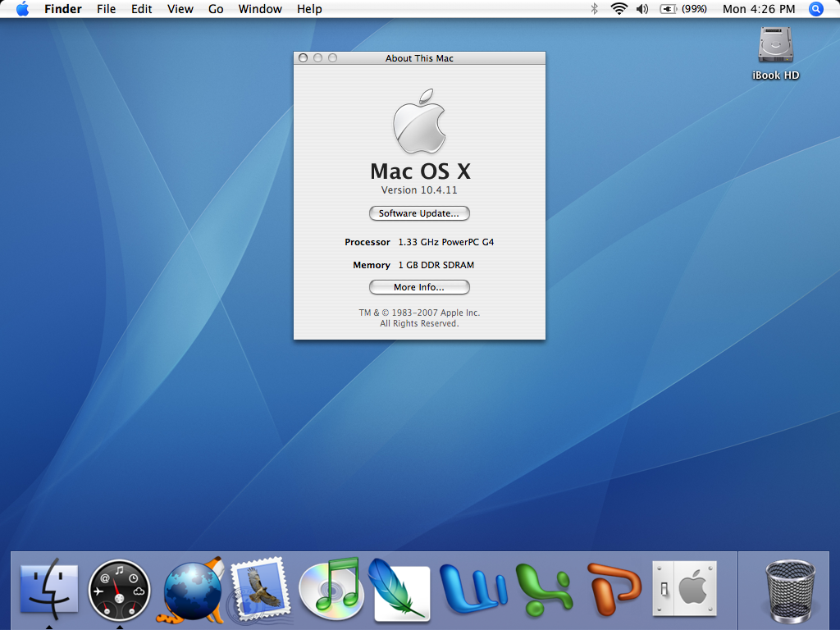
Task: Open Microsoft Word from the Dock
Action: (472, 589)
